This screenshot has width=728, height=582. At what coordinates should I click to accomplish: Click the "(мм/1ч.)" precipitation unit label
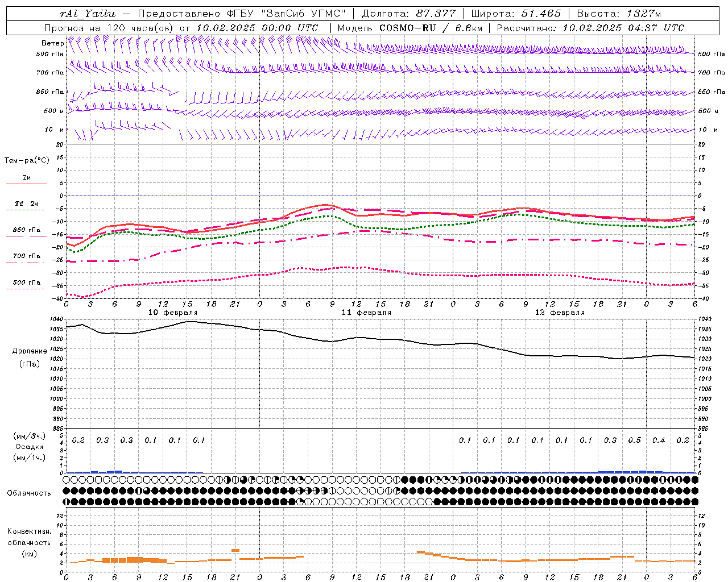click(30, 458)
